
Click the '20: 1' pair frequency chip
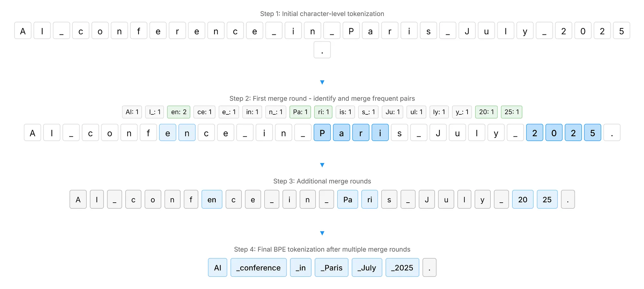tap(486, 112)
